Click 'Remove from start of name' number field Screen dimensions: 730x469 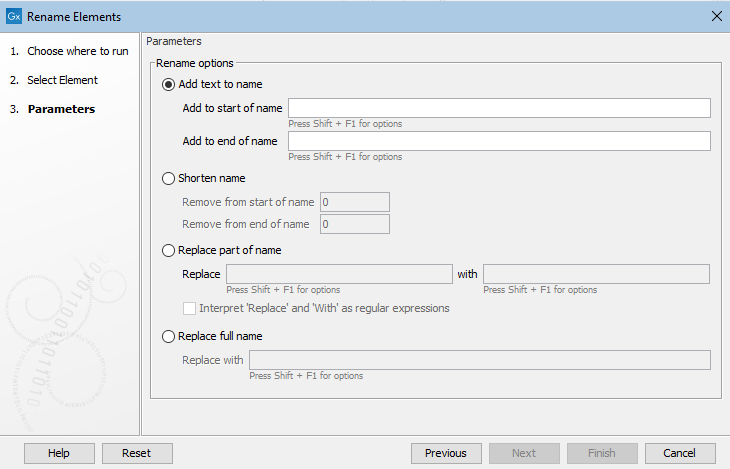click(x=354, y=202)
